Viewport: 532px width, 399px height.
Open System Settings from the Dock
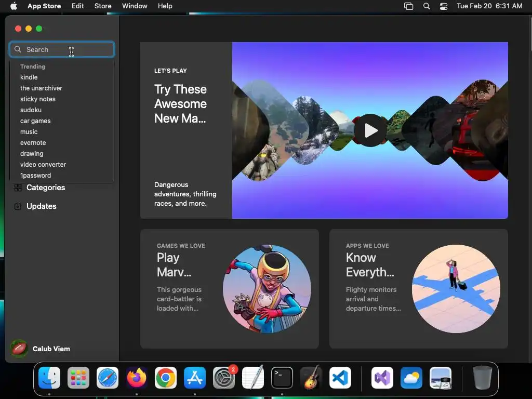[x=224, y=378]
